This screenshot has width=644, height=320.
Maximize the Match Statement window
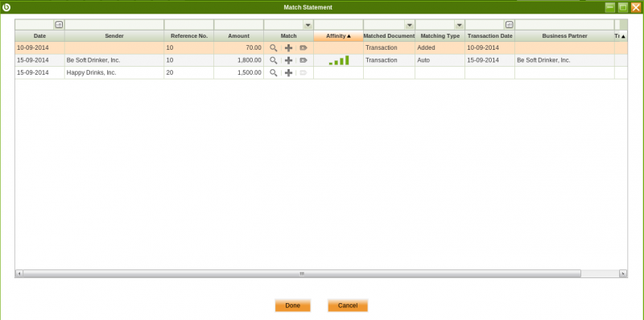(x=623, y=7)
